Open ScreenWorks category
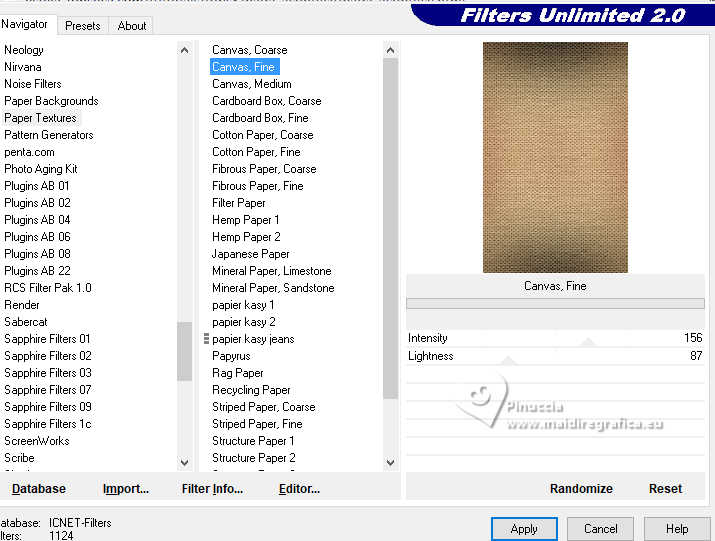 (x=36, y=441)
